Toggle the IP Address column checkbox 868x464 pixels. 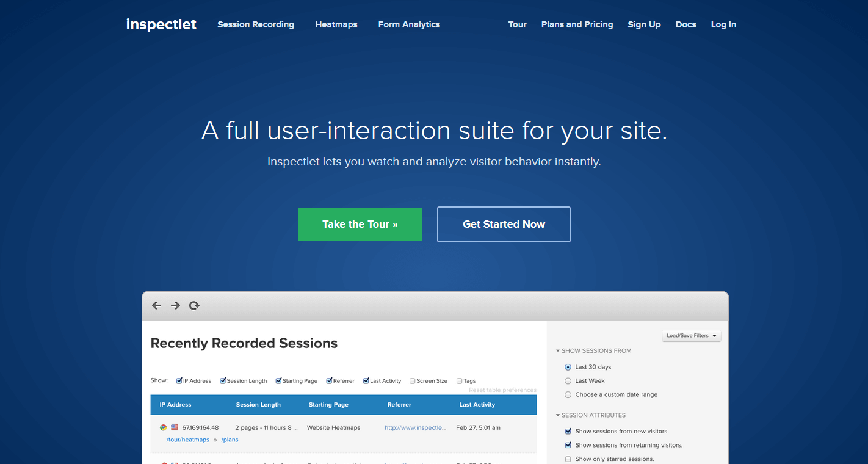(x=179, y=380)
